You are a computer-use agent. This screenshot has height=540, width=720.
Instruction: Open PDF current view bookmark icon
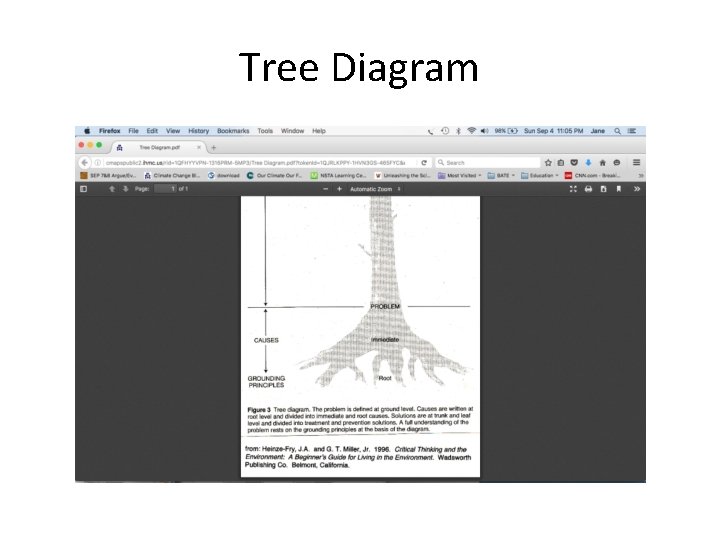point(619,189)
